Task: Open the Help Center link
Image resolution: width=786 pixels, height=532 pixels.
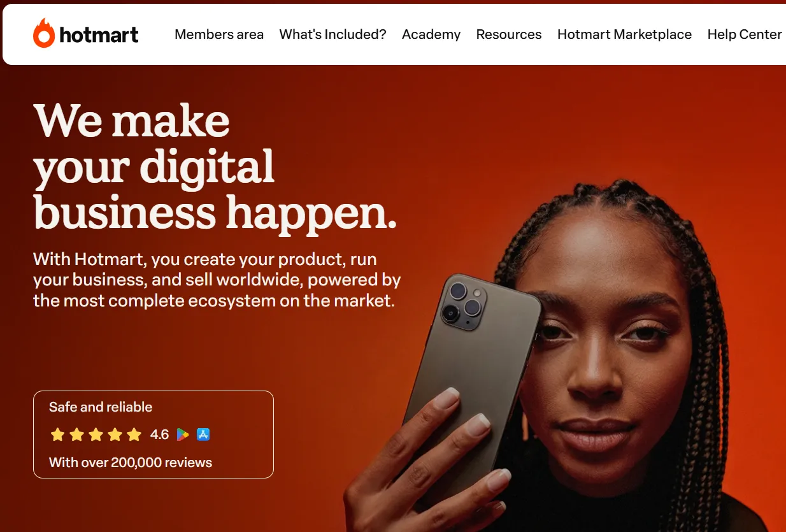Action: (x=745, y=34)
